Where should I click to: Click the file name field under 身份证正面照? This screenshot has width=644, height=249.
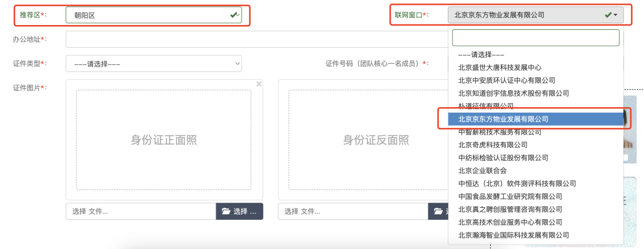[141, 211]
